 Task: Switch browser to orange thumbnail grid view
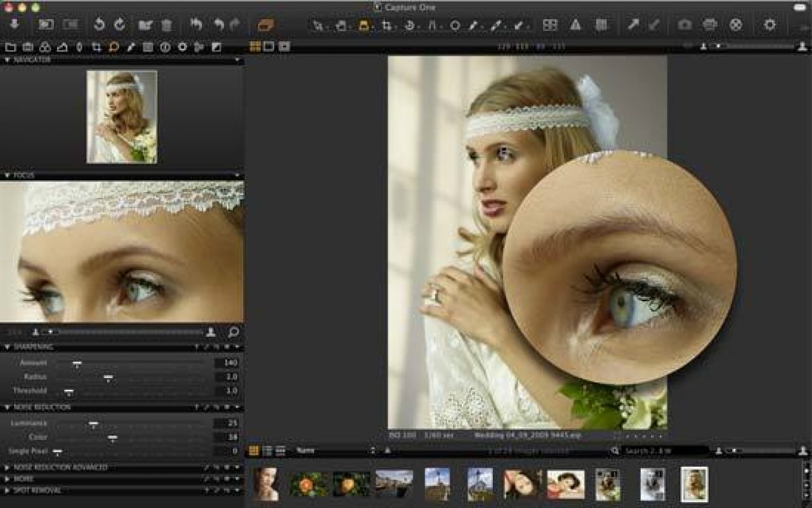tap(254, 451)
